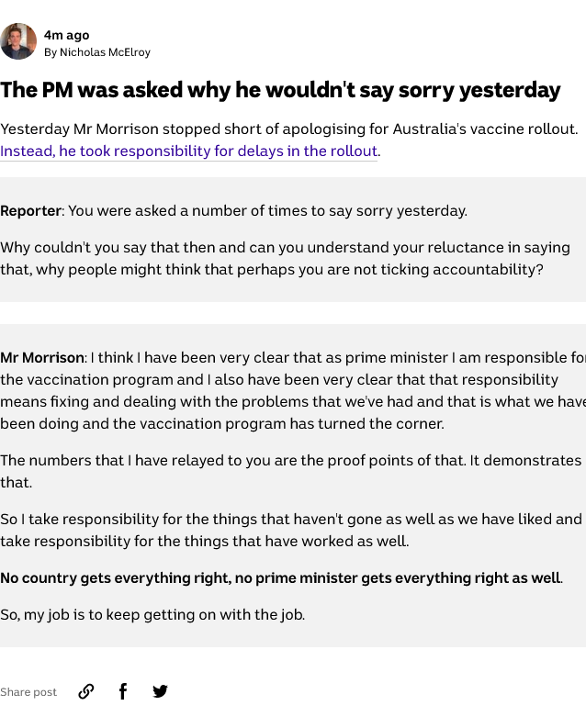The image size is (586, 728).
Task: Click the 'keep getting on with the job' line
Action: [152, 615]
